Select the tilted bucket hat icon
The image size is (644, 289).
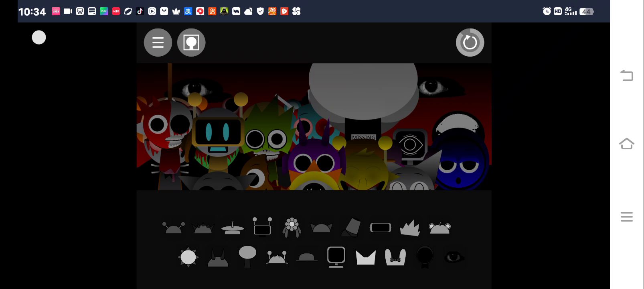pyautogui.click(x=351, y=228)
